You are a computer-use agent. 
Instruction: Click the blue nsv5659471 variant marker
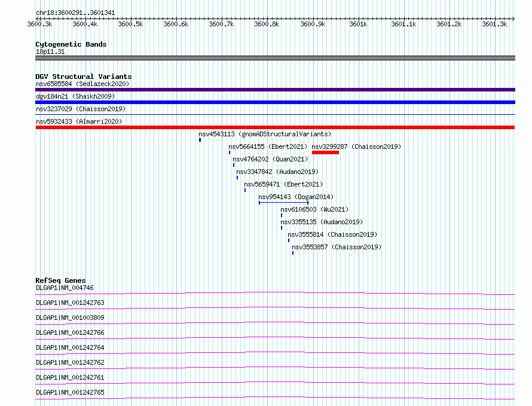[x=245, y=190]
